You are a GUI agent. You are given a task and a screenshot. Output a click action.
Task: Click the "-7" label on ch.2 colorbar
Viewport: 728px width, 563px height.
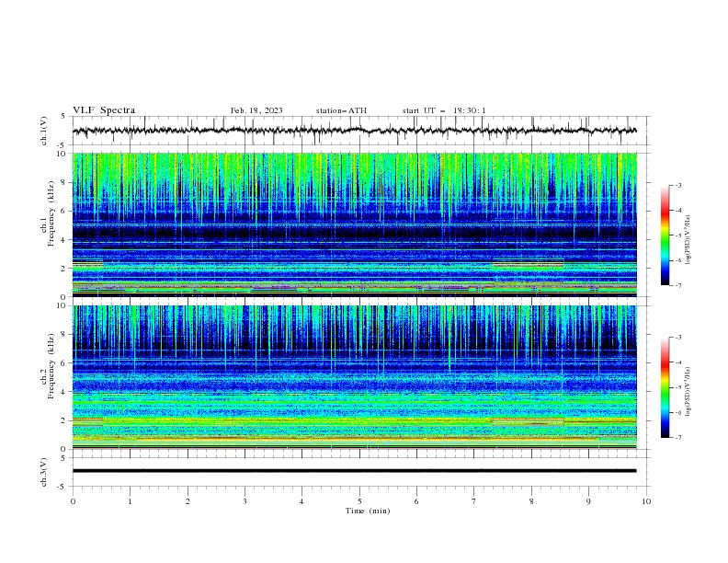[x=677, y=438]
